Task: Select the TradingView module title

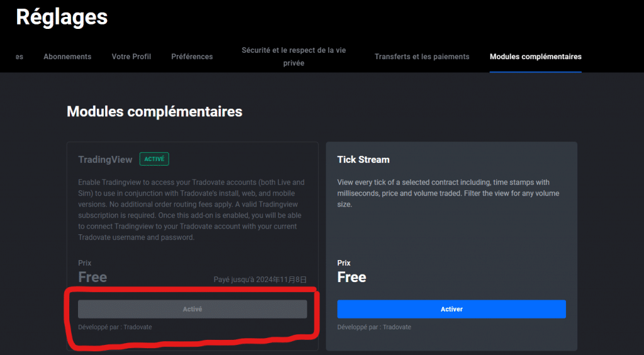Action: click(x=105, y=160)
